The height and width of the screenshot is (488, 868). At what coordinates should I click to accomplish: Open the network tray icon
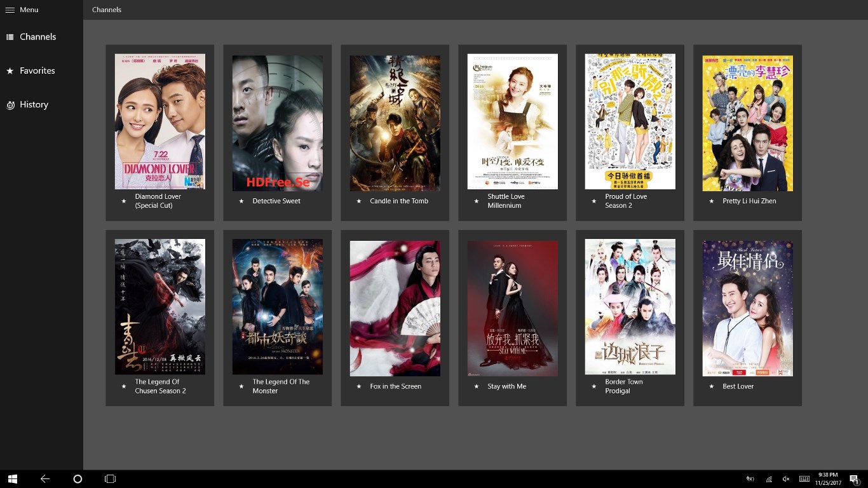tap(768, 479)
